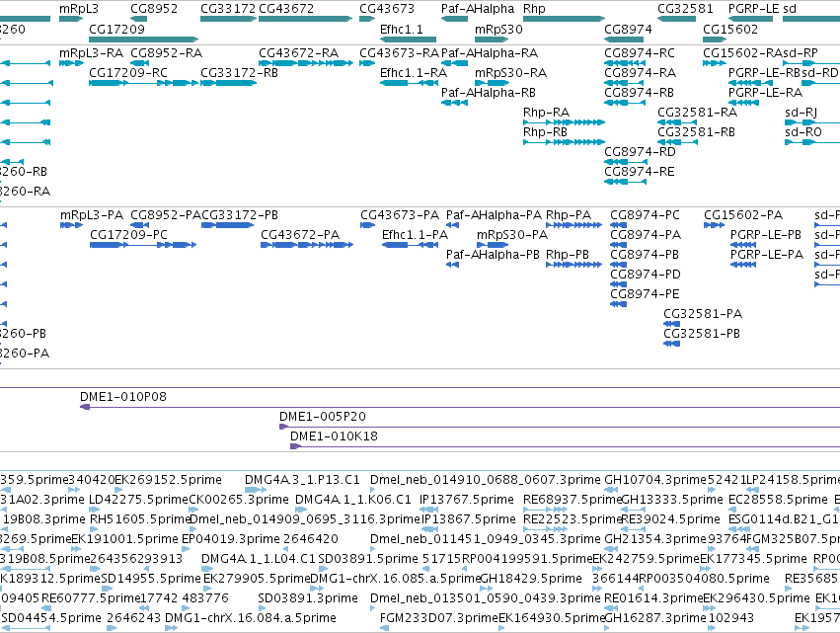The width and height of the screenshot is (840, 633).
Task: Select the Efhc1.1-PA protein label
Action: (x=415, y=235)
